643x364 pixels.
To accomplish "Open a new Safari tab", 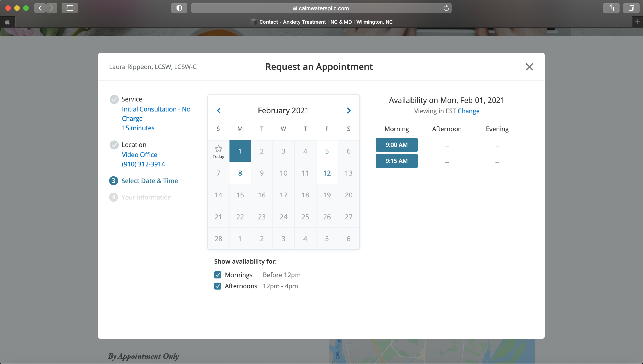I will [637, 22].
